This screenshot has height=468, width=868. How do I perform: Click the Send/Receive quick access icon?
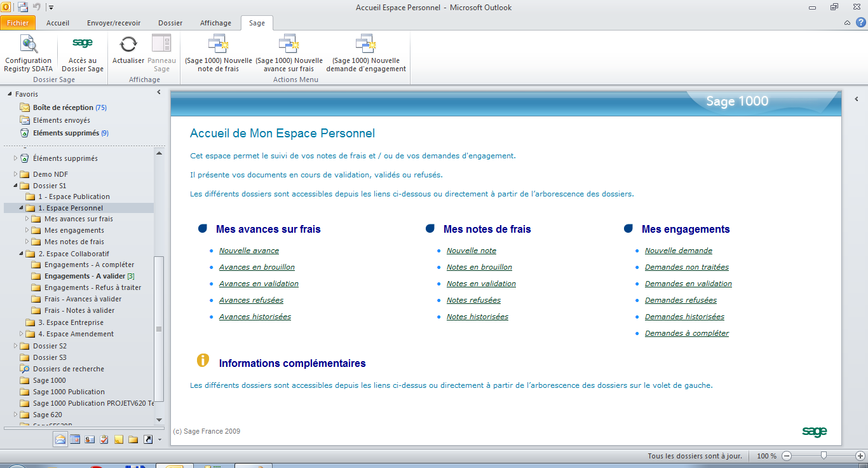pyautogui.click(x=23, y=8)
